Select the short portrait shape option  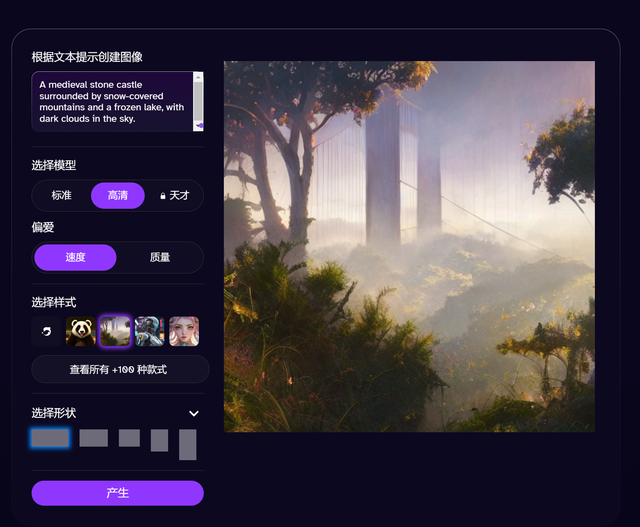[x=159, y=440]
